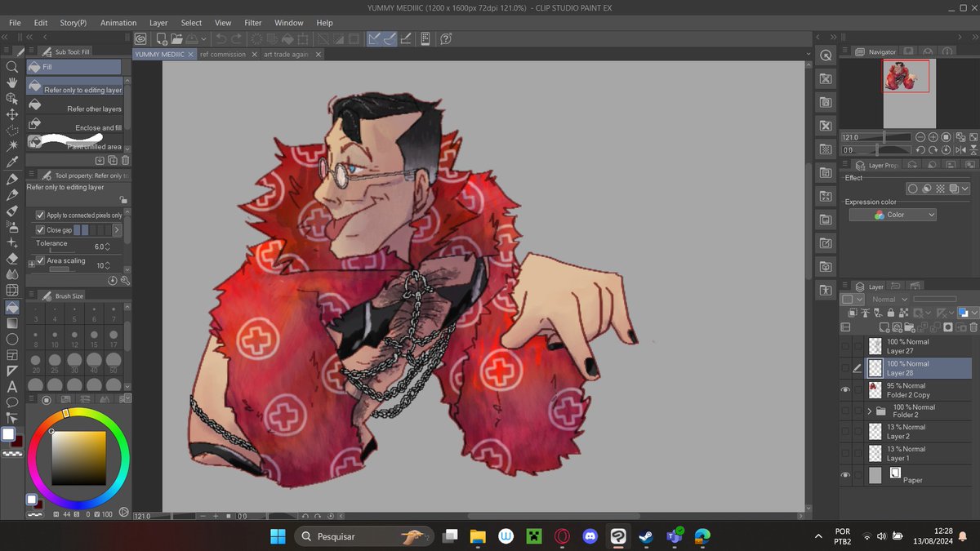Choose brush size 30
980x551 pixels.
[75, 361]
